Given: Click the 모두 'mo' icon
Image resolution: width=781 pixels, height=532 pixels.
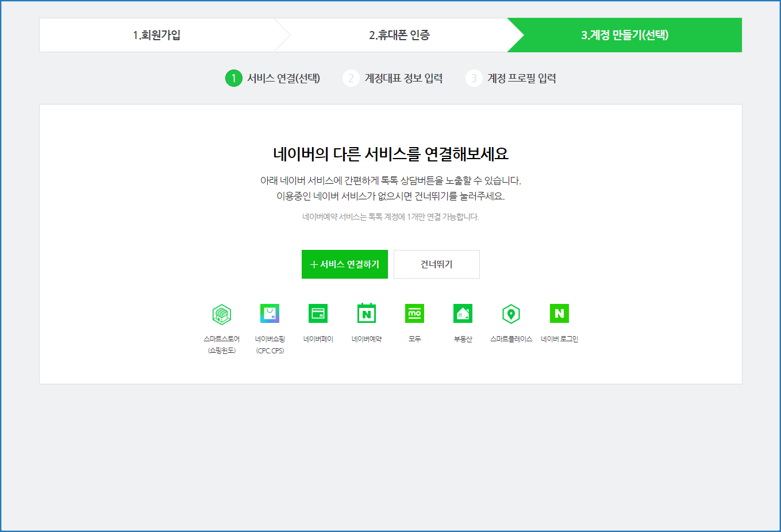Looking at the screenshot, I should pyautogui.click(x=414, y=314).
